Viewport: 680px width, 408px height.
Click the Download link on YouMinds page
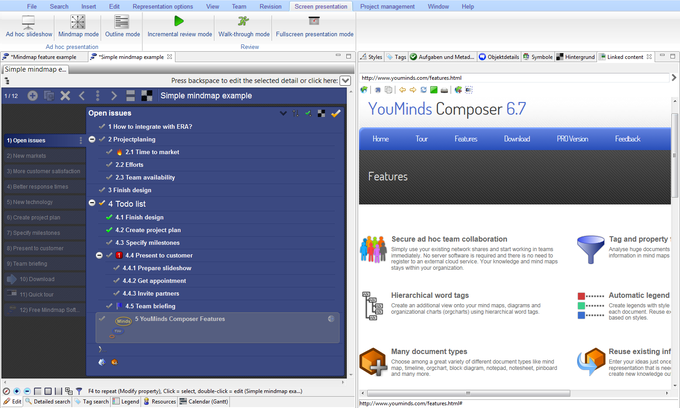point(517,139)
